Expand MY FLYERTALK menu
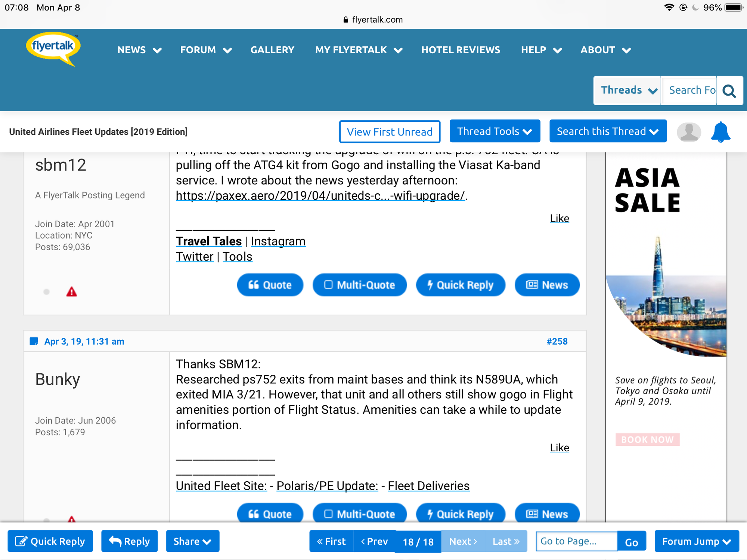747x560 pixels. (x=359, y=50)
